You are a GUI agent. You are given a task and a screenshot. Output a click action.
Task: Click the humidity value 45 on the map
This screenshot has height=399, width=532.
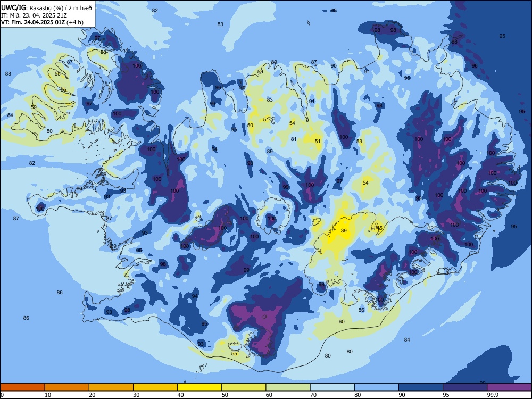379,228
